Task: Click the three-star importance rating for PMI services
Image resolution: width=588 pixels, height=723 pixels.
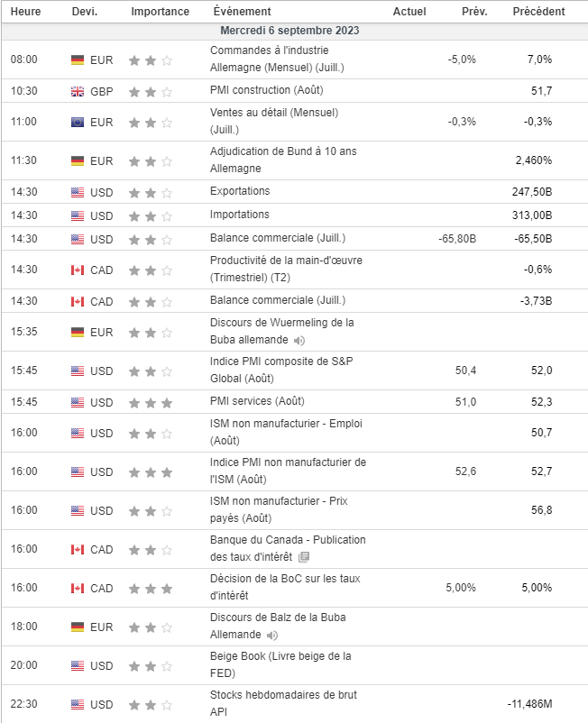Action: [151, 402]
